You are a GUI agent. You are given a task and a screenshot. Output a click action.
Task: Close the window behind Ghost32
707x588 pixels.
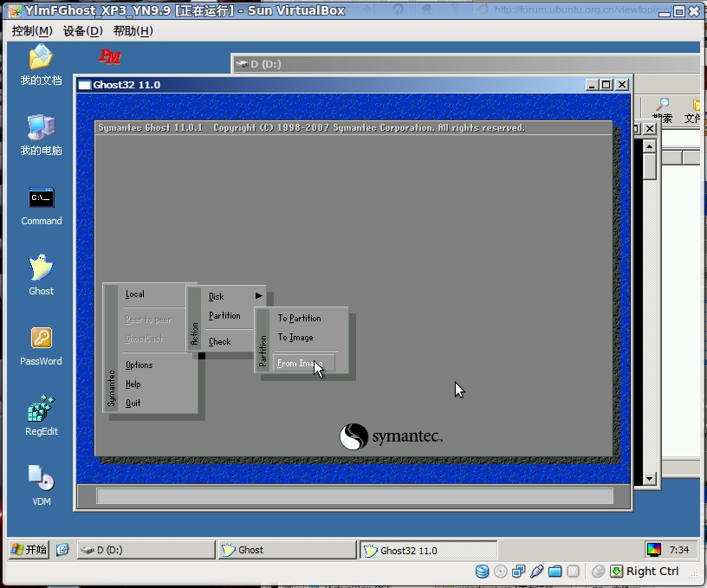pyautogui.click(x=650, y=129)
